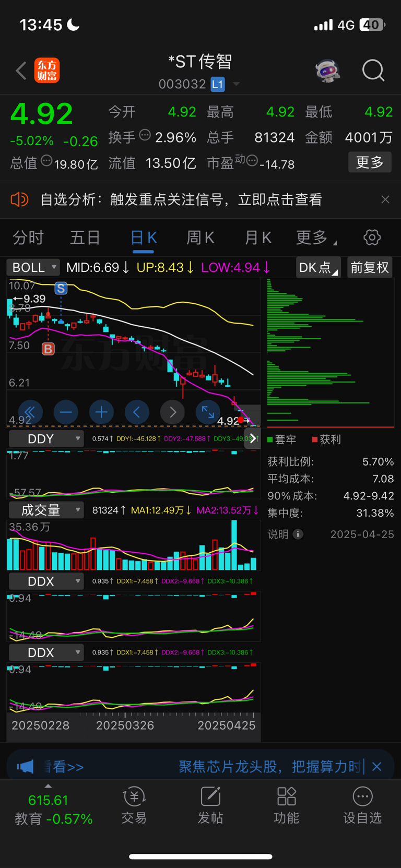Image resolution: width=401 pixels, height=868 pixels.
Task: Switch to the 周K tab
Action: [200, 238]
